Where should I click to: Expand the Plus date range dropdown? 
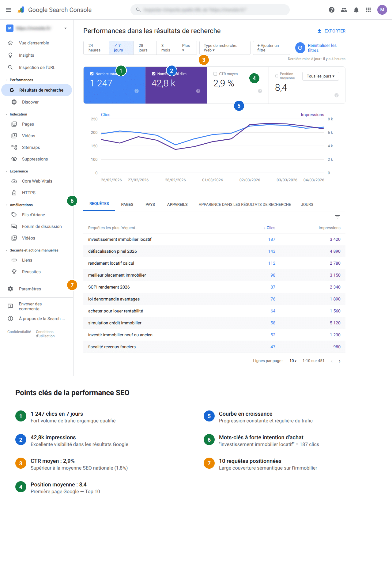186,48
